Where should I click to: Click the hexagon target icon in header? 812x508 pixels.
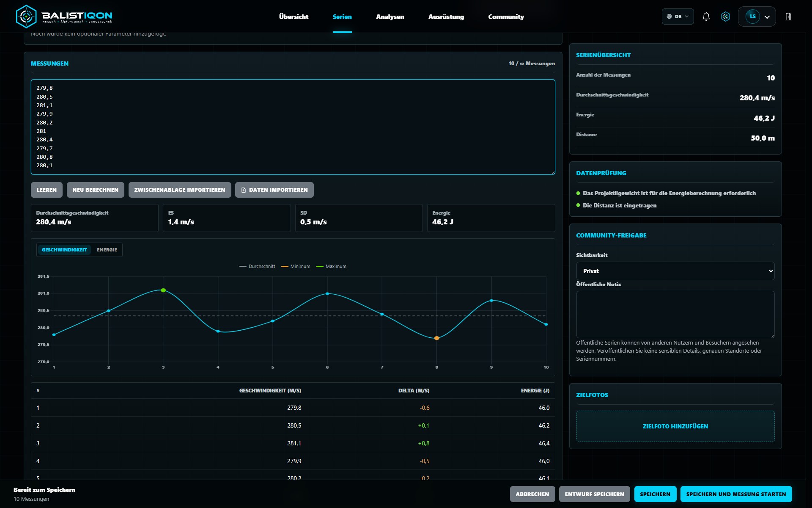[726, 17]
